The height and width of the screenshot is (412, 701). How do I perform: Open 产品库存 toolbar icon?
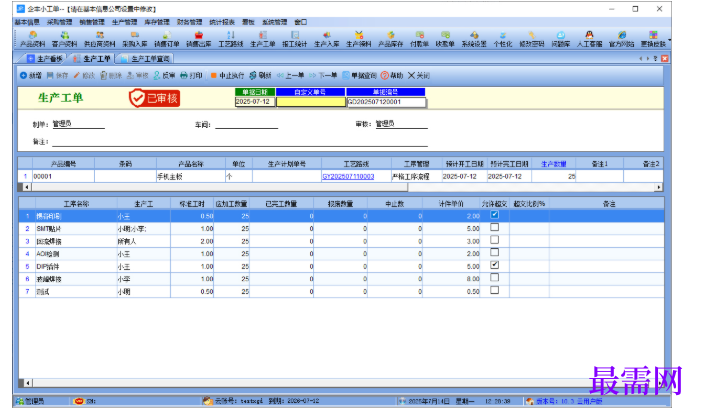pyautogui.click(x=391, y=39)
